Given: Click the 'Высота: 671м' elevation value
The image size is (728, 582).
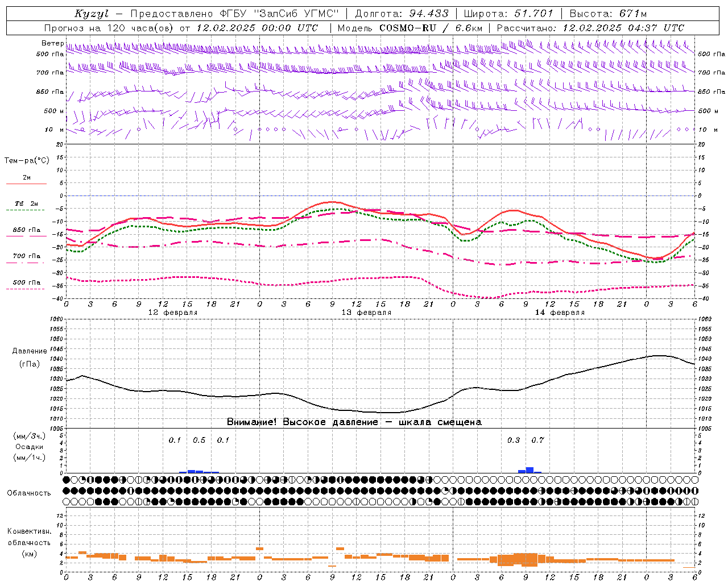Looking at the screenshot, I should tap(608, 14).
